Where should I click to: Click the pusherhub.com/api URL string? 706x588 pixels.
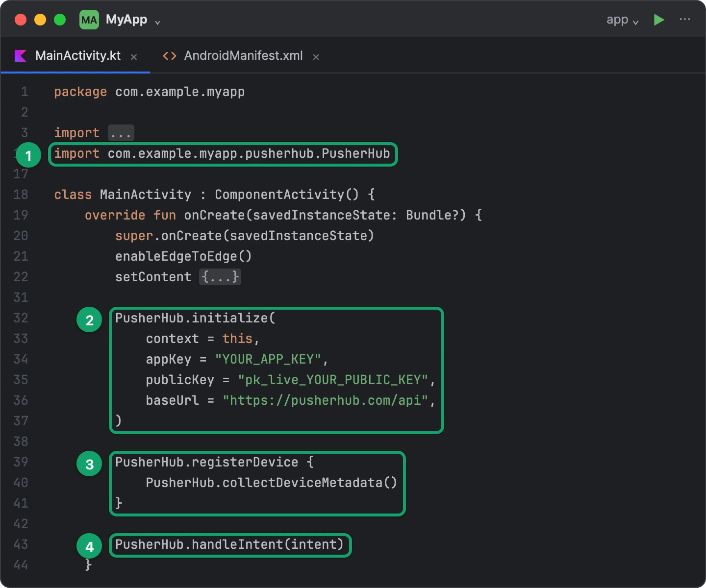(x=326, y=400)
